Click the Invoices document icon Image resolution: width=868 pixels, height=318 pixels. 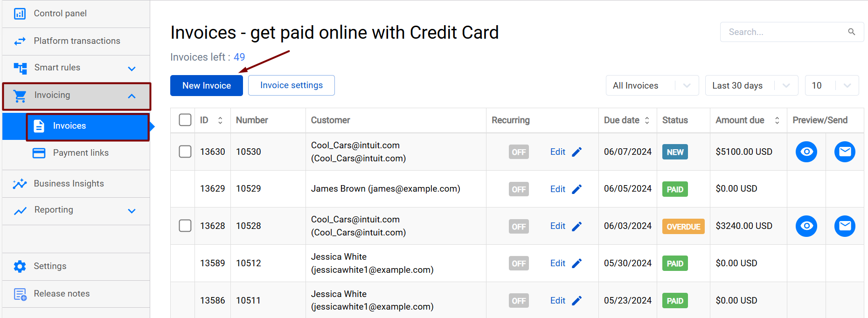39,126
